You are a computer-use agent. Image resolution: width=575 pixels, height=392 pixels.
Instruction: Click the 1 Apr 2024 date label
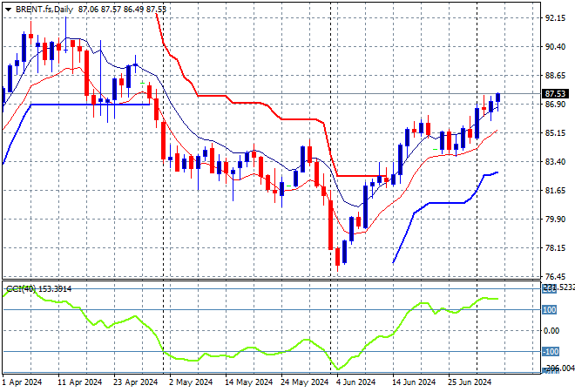[x=22, y=382]
